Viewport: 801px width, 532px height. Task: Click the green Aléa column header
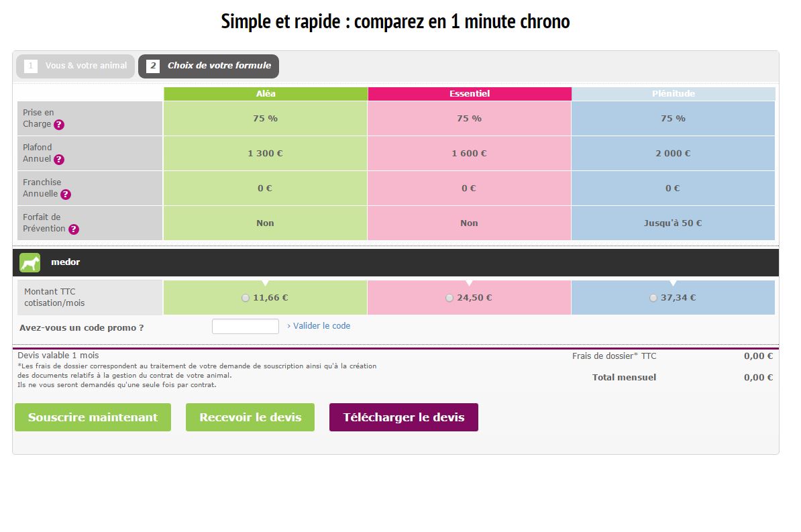pos(266,94)
